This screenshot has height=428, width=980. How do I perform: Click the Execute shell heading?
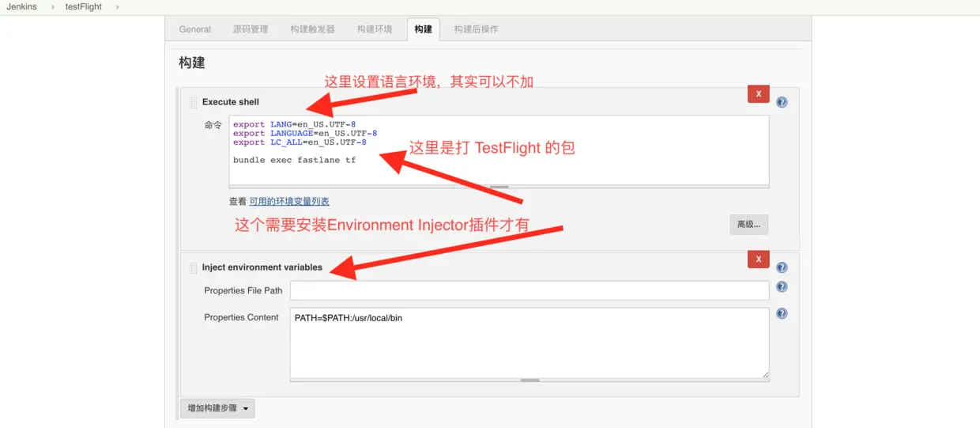click(x=230, y=102)
